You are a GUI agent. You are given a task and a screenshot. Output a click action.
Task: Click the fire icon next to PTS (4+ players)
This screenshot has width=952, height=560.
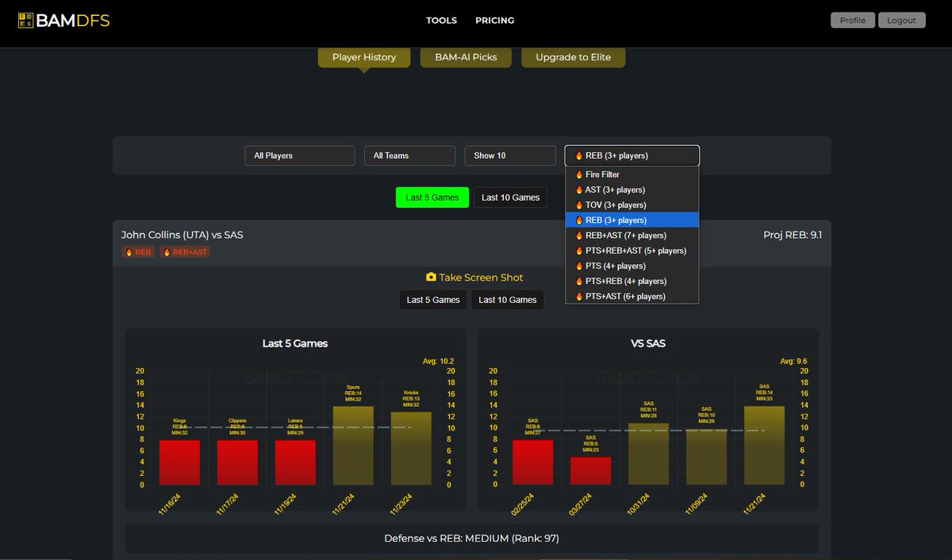(x=577, y=266)
